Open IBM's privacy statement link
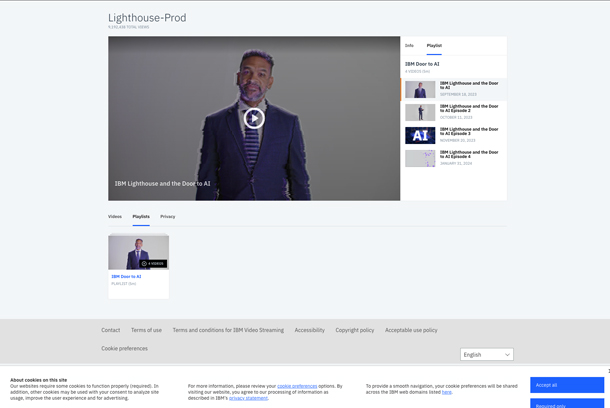Screen dimensions: 610x408 click(x=248, y=398)
